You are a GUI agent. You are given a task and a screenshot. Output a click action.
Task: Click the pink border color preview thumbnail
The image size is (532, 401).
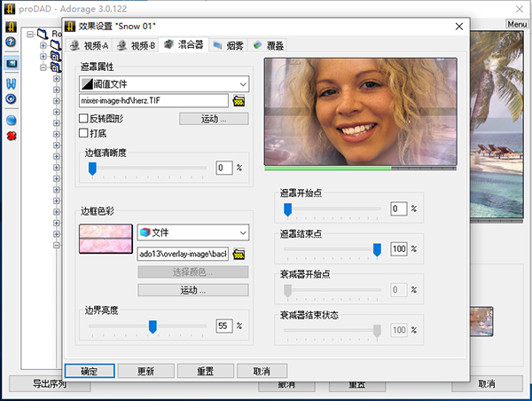coord(105,239)
